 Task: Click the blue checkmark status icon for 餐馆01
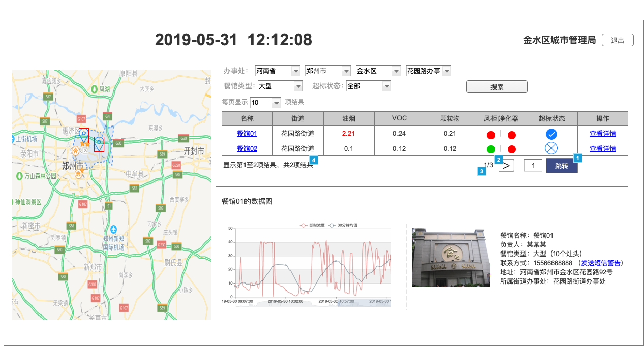(x=551, y=134)
